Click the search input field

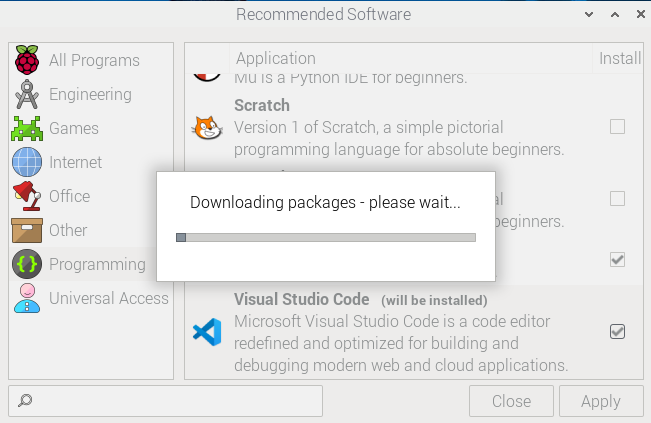(x=165, y=401)
